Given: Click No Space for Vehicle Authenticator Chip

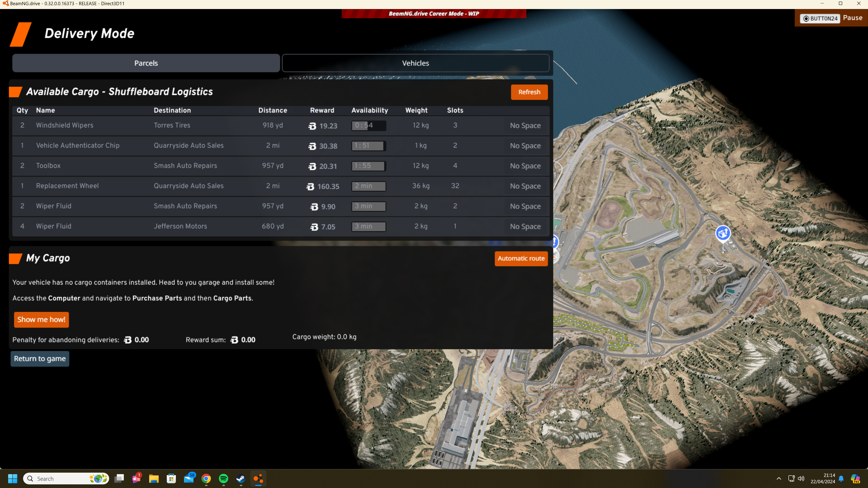Looking at the screenshot, I should tap(525, 146).
